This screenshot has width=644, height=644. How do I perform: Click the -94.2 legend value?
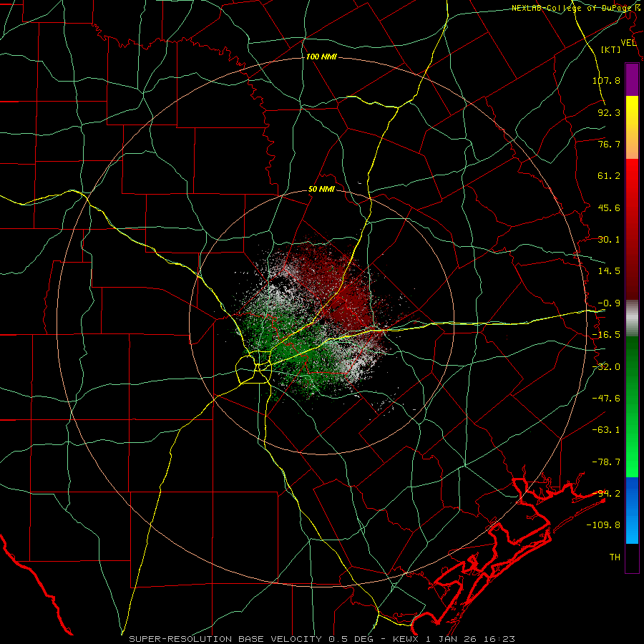pos(606,494)
